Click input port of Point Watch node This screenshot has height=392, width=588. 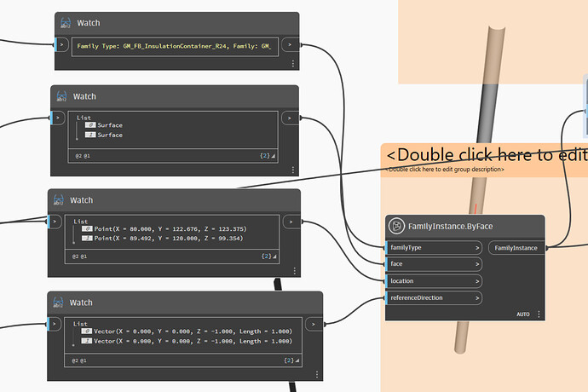[x=55, y=222]
